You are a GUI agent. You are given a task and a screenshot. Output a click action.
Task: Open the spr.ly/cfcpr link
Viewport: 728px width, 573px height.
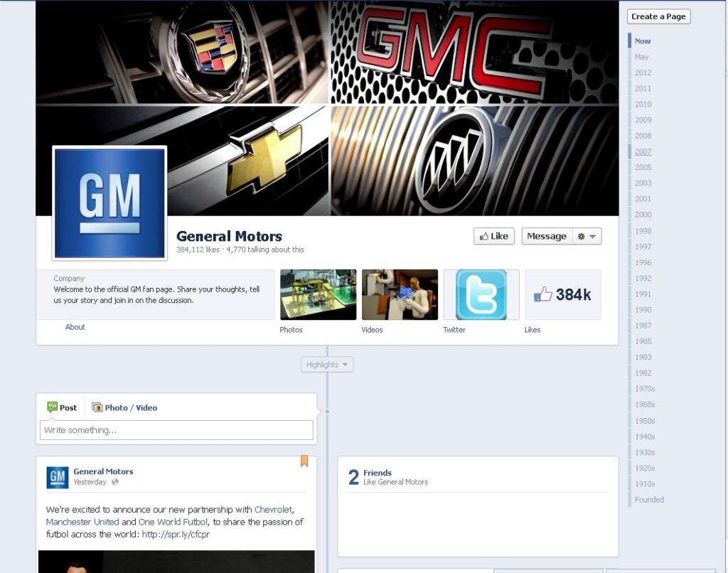coord(176,534)
